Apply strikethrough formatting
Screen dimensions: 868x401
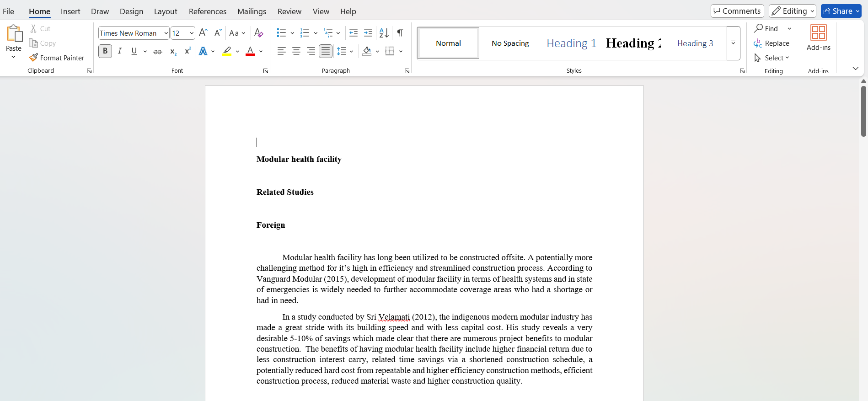(158, 51)
